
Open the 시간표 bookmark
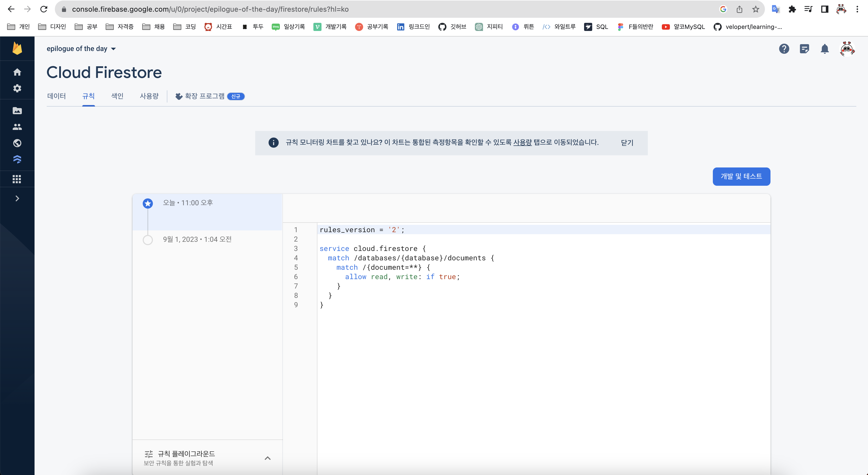point(218,27)
